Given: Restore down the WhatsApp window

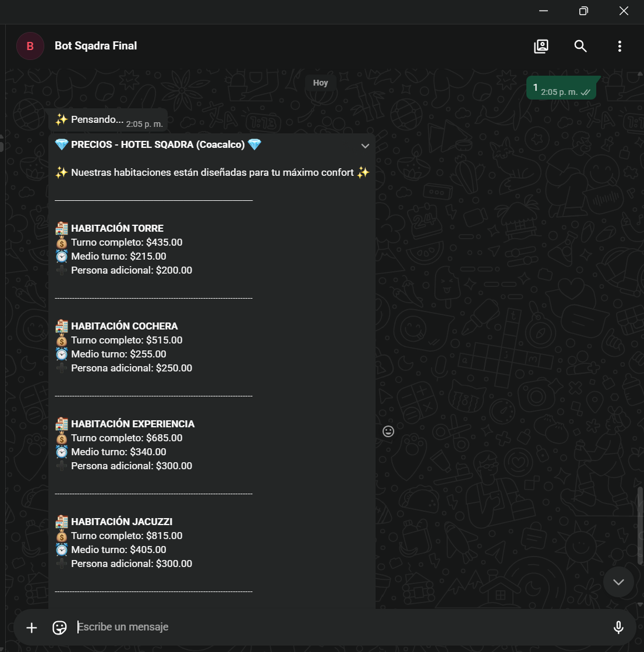Looking at the screenshot, I should pos(583,11).
